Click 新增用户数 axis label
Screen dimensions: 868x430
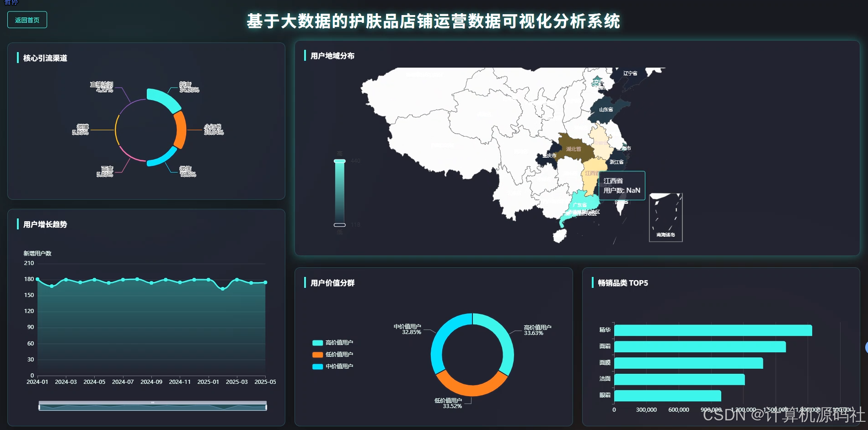coord(38,253)
